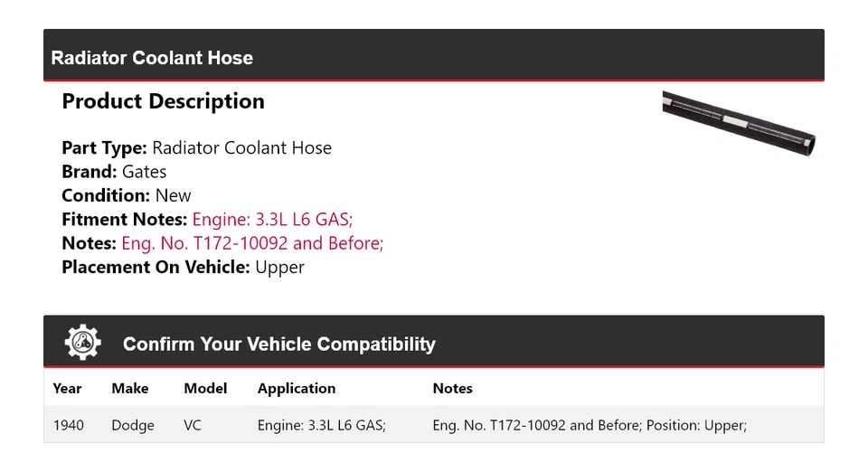Click the gear compatibility icon
This screenshot has height=472, width=868.
click(x=82, y=343)
